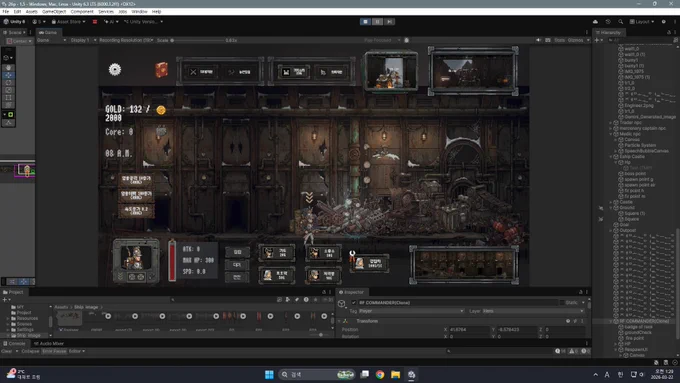Expand the Resources folder in Project

point(8,318)
